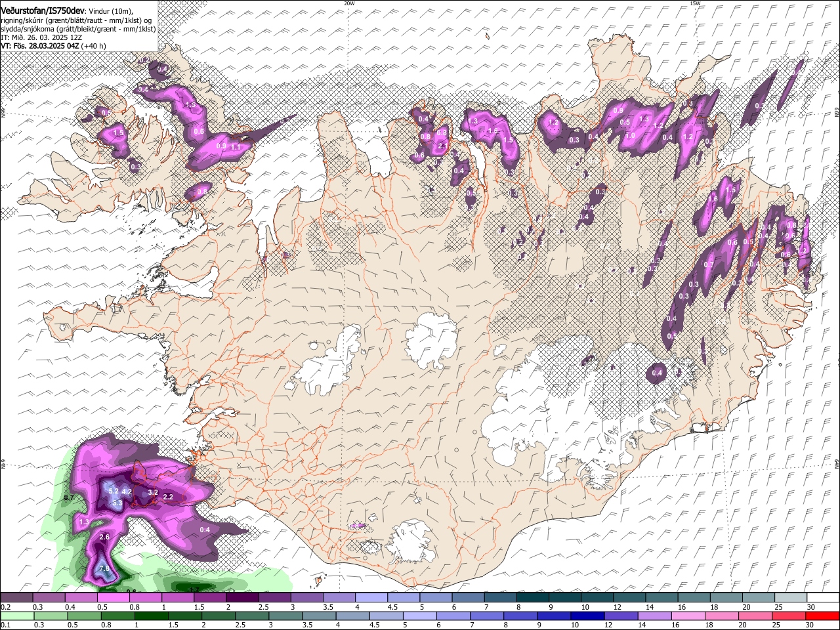Click the 5.3 snowfall value on the map
Image resolution: width=840 pixels, height=630 pixels.
pyautogui.click(x=117, y=503)
